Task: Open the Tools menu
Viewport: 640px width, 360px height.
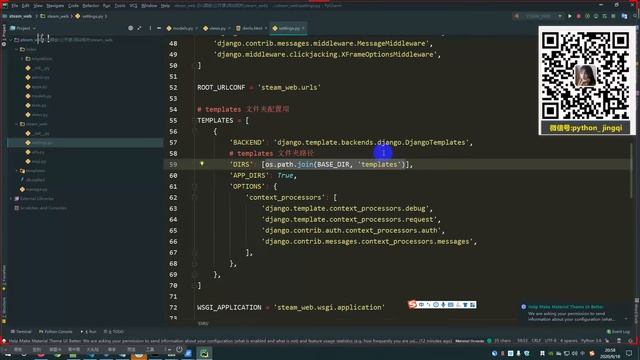Action: pyautogui.click(x=120, y=6)
